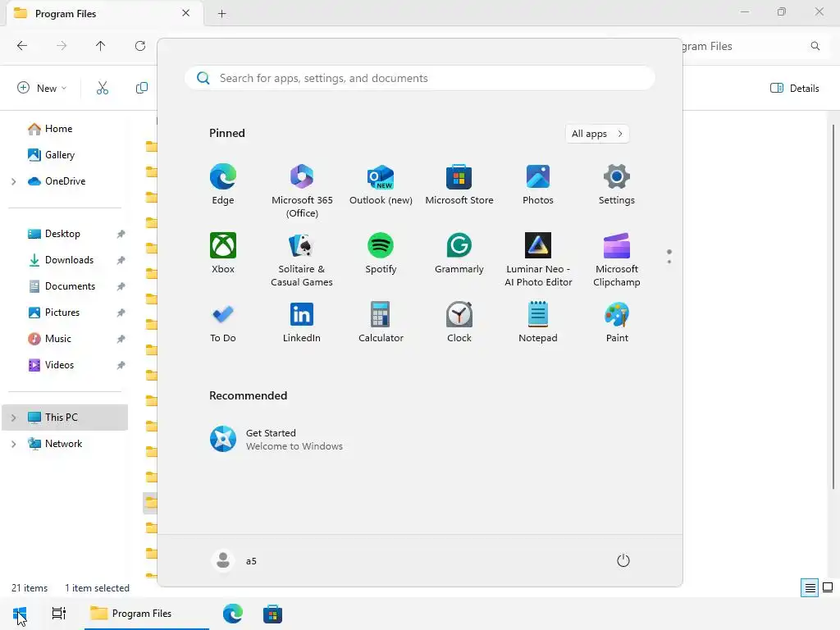Open Microsoft Store from taskbar
840x630 pixels.
point(272,614)
